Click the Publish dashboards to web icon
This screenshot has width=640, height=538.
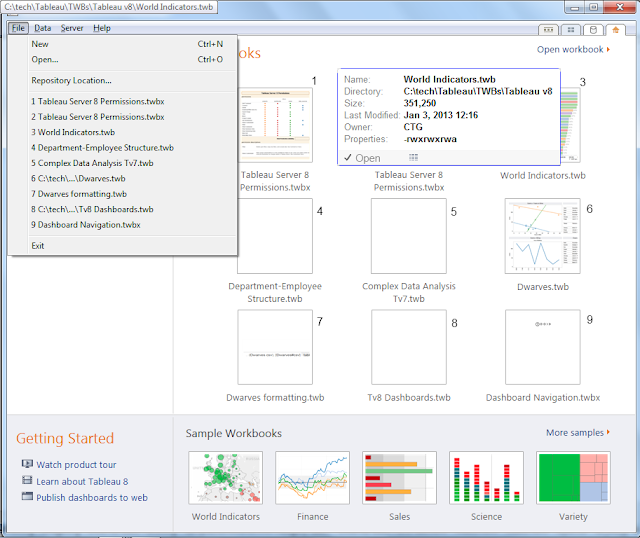tap(27, 496)
